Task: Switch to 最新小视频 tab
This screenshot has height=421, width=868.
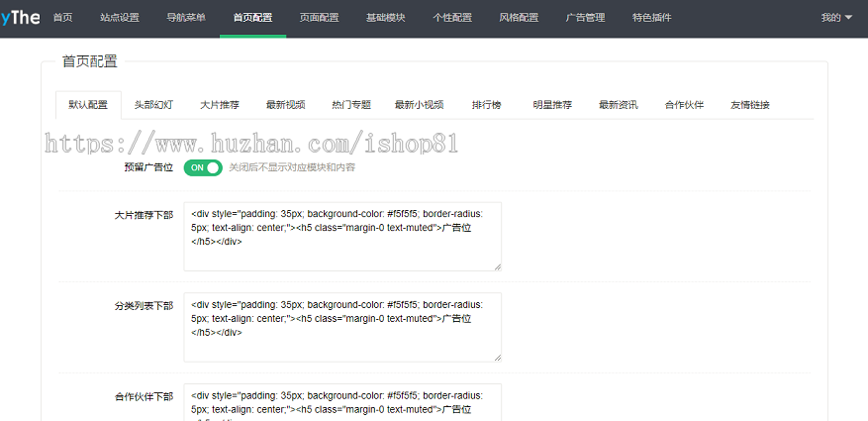Action: (x=419, y=105)
